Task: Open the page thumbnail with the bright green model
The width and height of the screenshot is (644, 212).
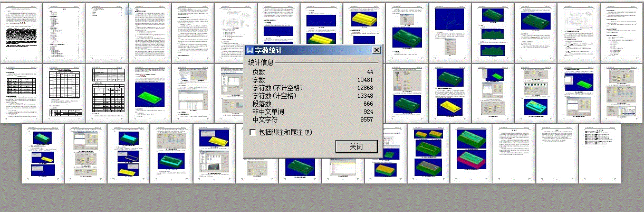Action: pos(149,94)
